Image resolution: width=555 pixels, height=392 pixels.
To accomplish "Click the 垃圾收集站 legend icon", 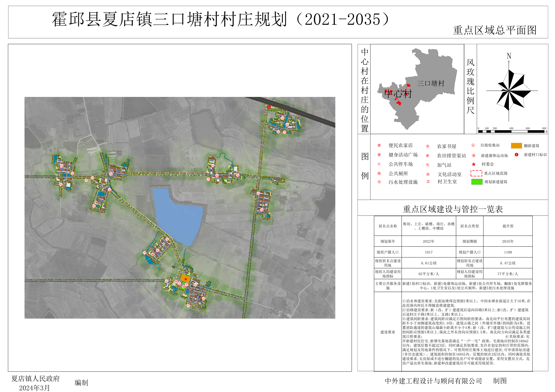I will click(x=473, y=145).
